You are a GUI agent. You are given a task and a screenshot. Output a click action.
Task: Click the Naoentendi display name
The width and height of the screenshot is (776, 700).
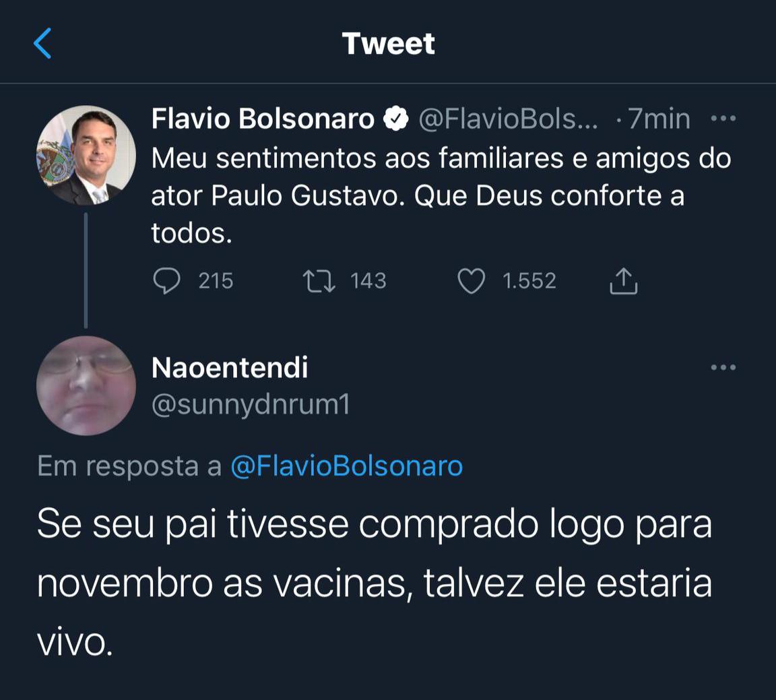coord(230,368)
